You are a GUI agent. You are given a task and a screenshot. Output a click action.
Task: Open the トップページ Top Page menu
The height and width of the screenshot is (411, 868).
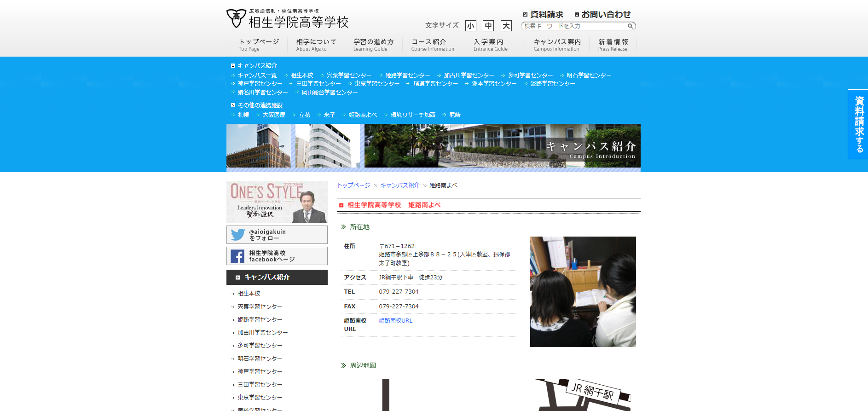[x=259, y=45]
